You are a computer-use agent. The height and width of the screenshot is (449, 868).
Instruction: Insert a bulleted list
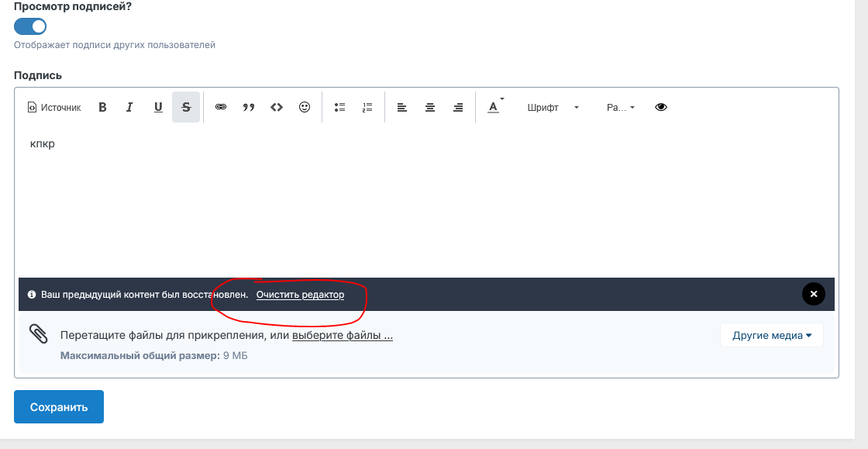pyautogui.click(x=339, y=108)
